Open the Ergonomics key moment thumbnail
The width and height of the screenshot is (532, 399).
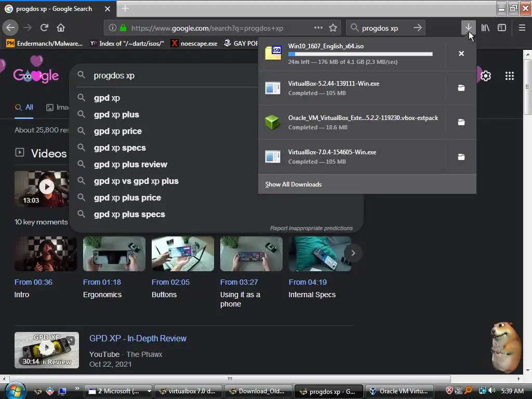point(114,254)
